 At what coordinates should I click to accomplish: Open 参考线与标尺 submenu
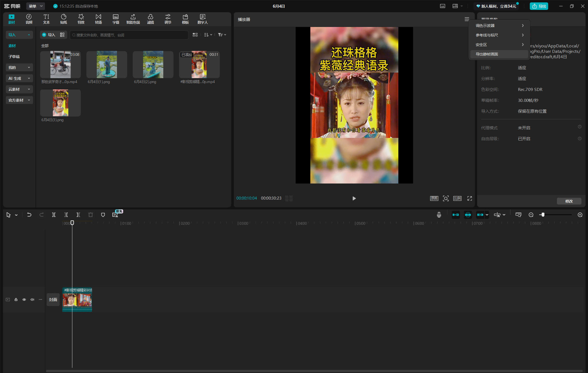tap(499, 35)
